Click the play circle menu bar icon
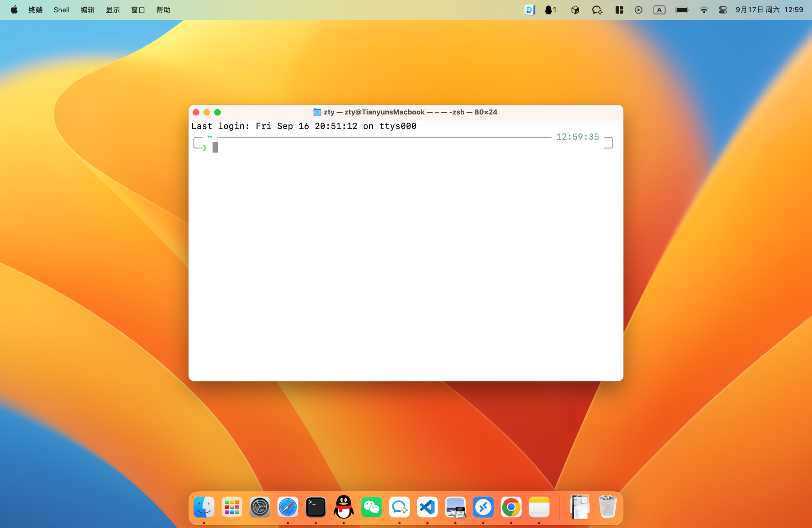Image resolution: width=812 pixels, height=528 pixels. click(x=638, y=10)
